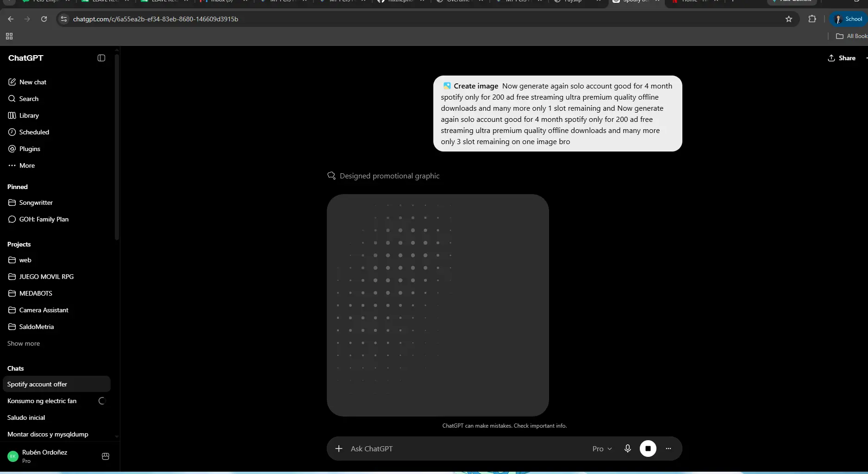
Task: Show more projects
Action: click(24, 343)
